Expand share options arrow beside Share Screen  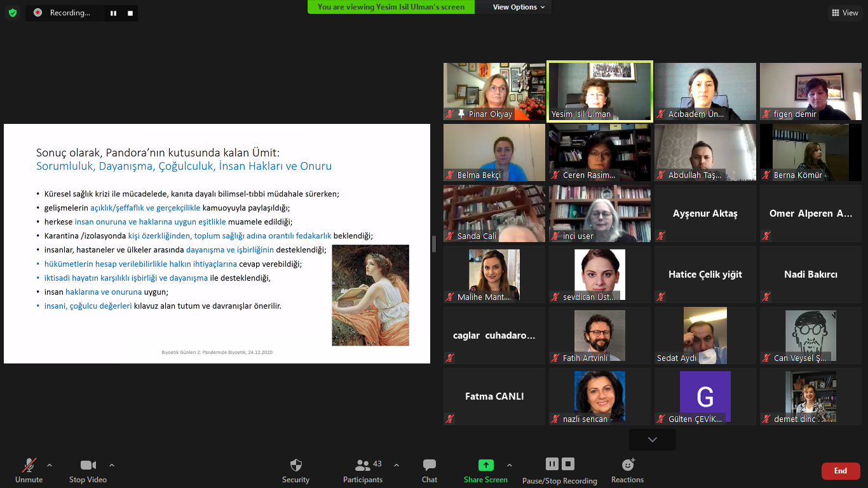(x=509, y=464)
